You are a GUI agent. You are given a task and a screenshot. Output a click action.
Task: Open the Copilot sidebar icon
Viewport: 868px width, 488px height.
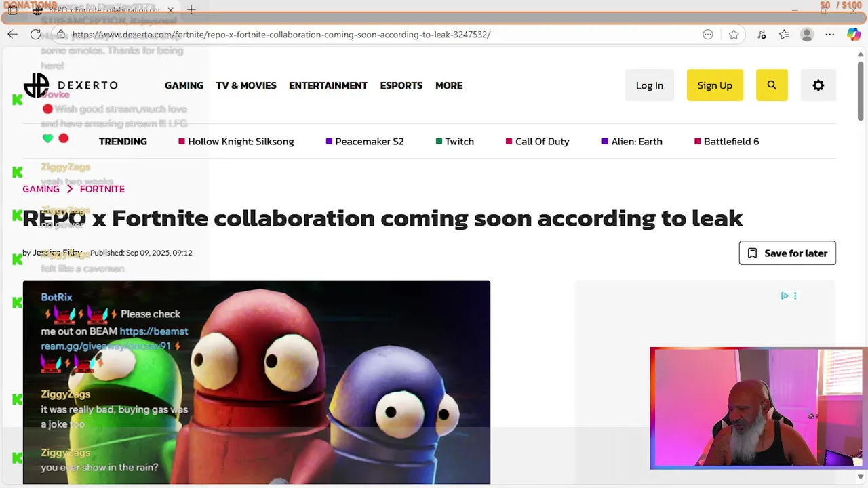click(x=854, y=35)
